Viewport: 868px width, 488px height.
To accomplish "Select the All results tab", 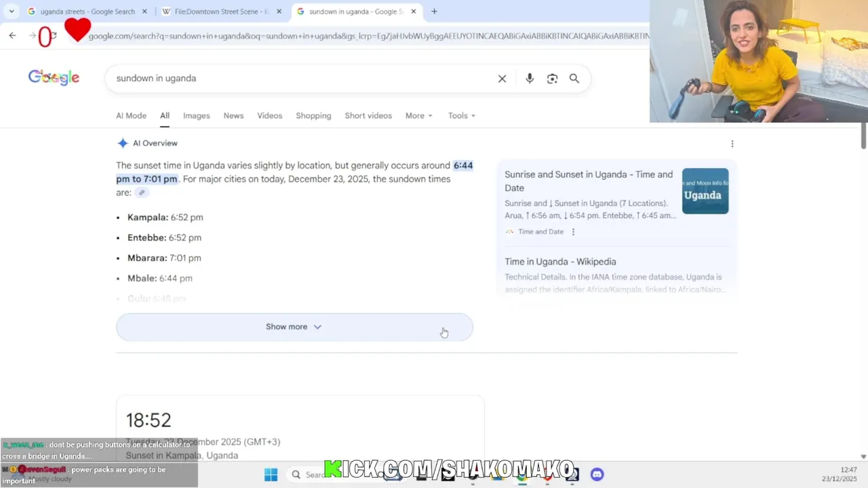I will click(165, 116).
